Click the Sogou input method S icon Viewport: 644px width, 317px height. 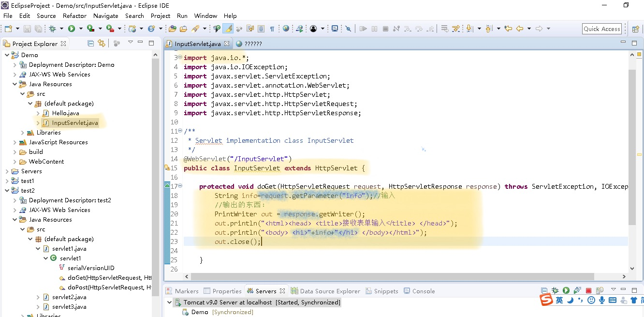pos(546,300)
